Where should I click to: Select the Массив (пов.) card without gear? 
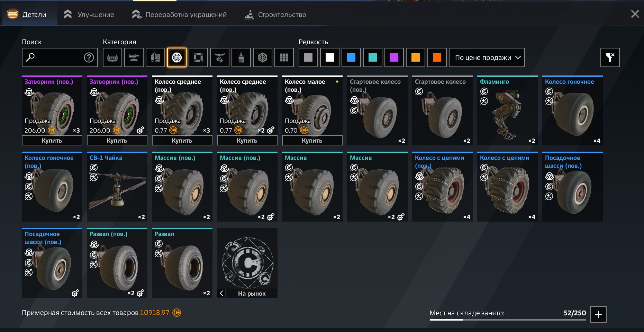click(182, 187)
